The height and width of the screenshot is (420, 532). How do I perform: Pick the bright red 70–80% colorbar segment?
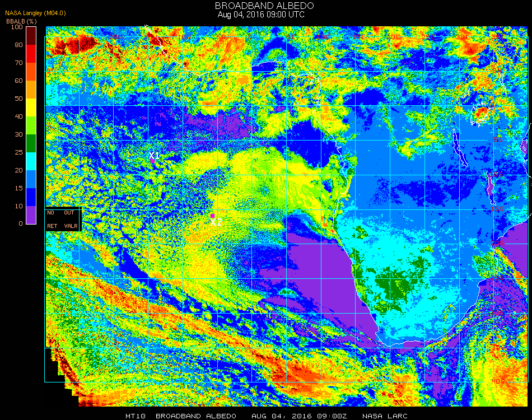tap(31, 54)
